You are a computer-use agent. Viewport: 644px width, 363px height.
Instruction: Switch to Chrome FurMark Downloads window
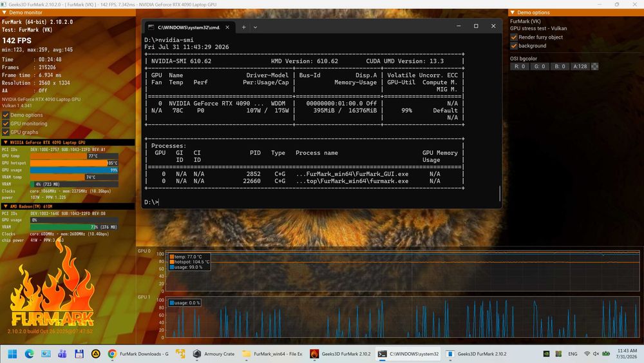(138, 353)
